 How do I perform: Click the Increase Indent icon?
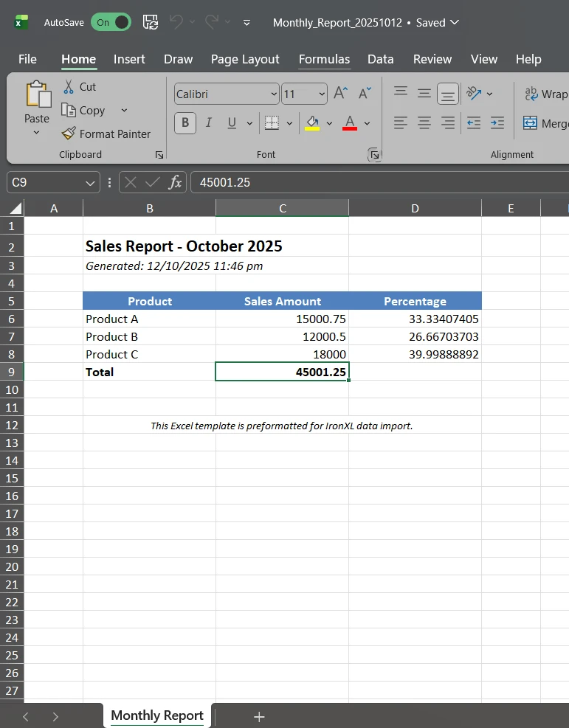click(x=497, y=122)
